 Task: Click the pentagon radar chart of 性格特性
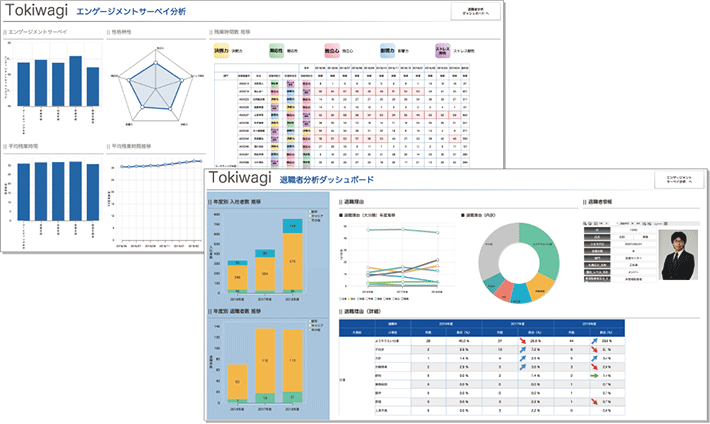click(156, 91)
